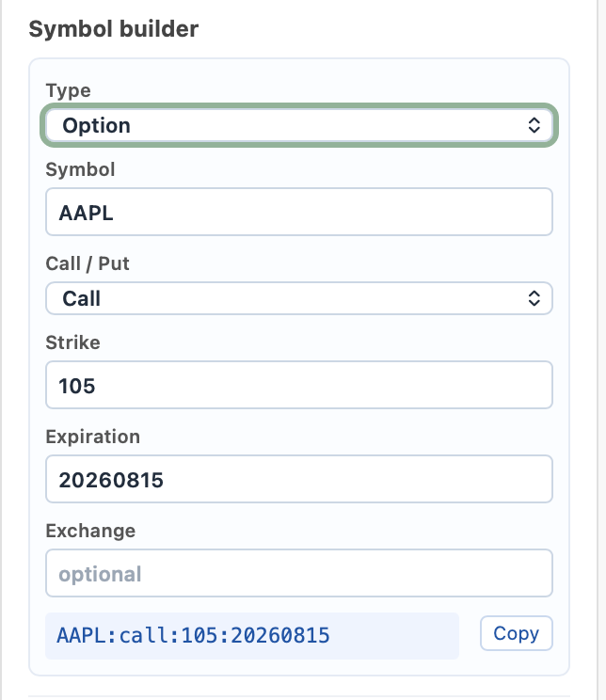Focus the Strike field with 105
This screenshot has width=606, height=700.
[298, 385]
